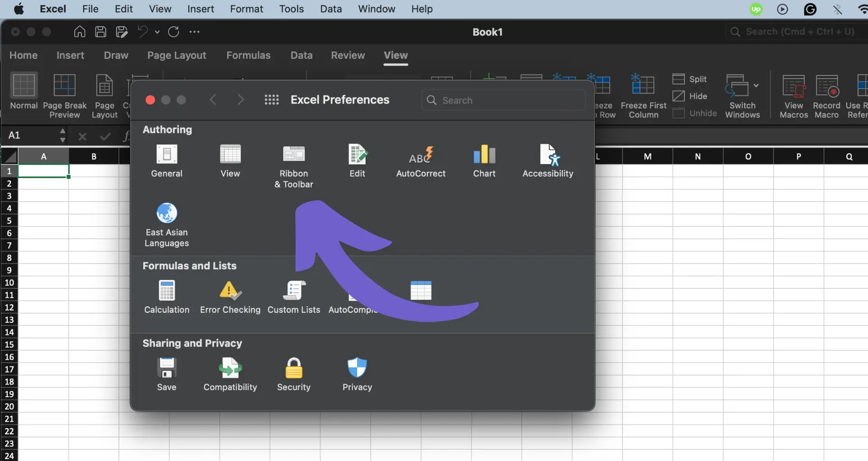Go forward in Excel Preferences
The width and height of the screenshot is (868, 461).
[241, 99]
